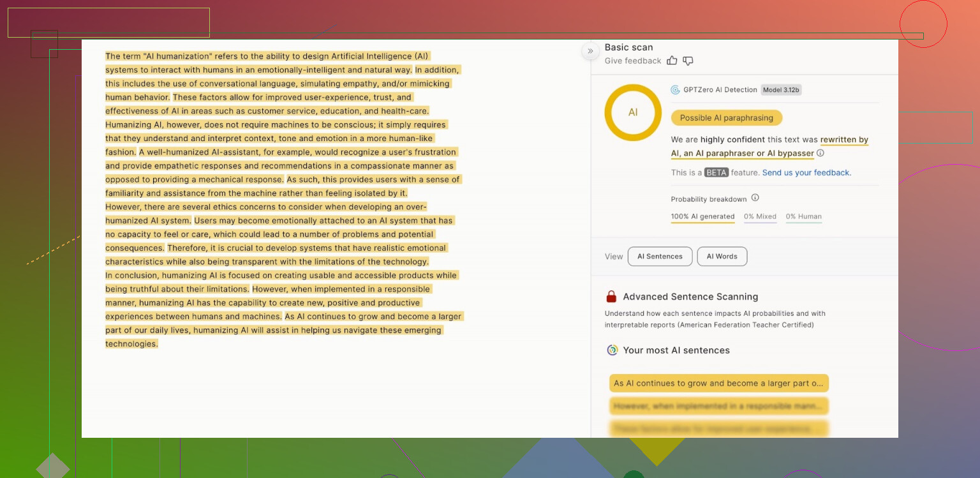Click the thumbs up feedback icon
The image size is (980, 478).
pos(672,61)
